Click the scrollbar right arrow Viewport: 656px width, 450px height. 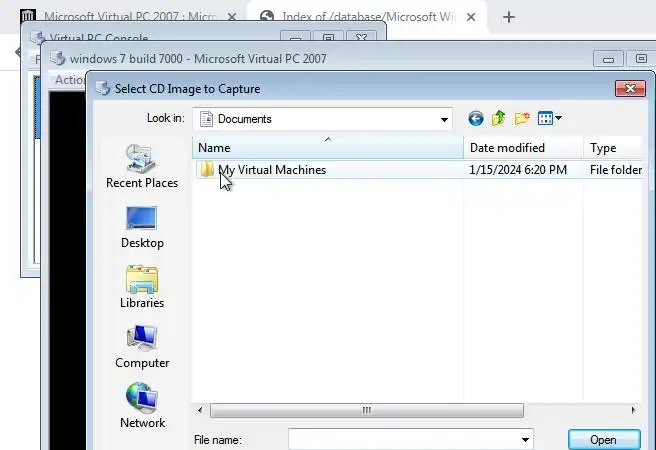click(633, 410)
